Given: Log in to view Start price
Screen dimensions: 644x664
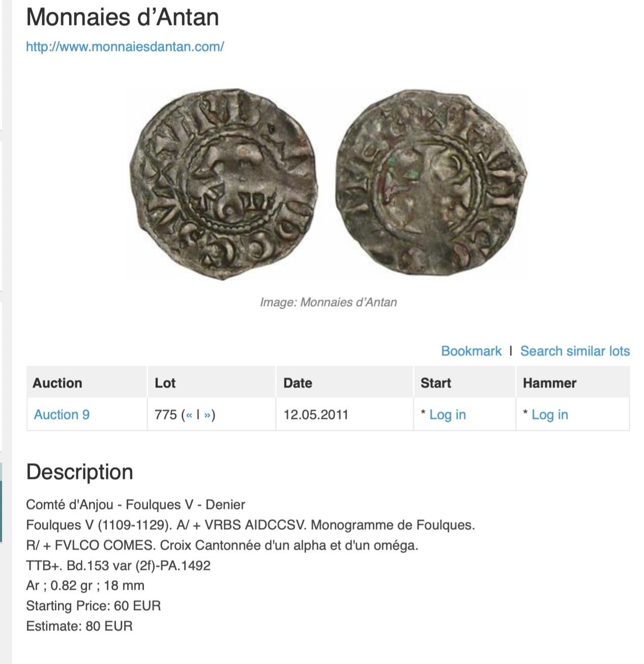Looking at the screenshot, I should [447, 415].
